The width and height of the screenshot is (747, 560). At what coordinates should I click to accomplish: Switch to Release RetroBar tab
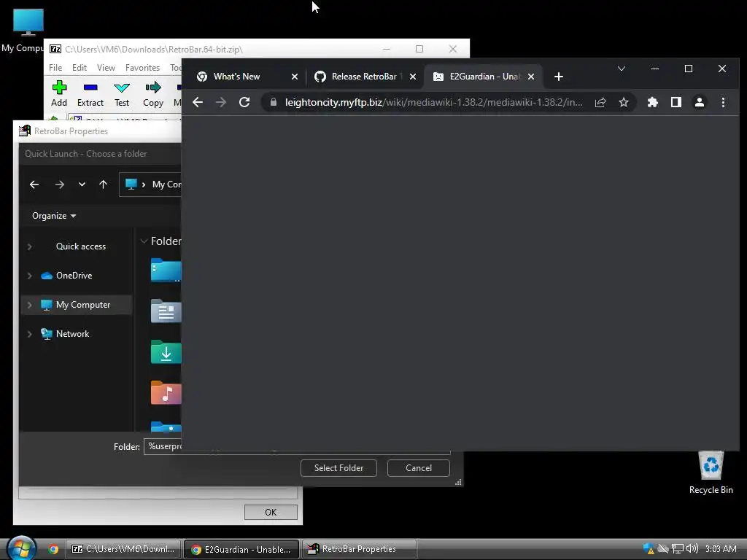[x=364, y=77]
